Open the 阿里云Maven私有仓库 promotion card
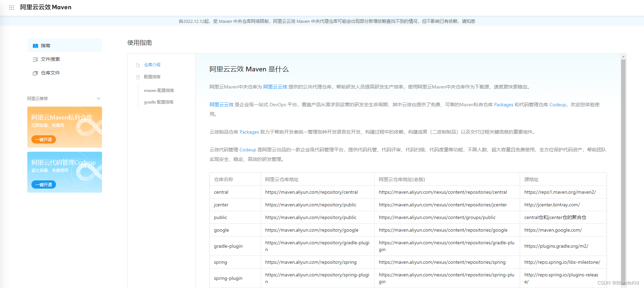The width and height of the screenshot is (644, 288). point(65,127)
